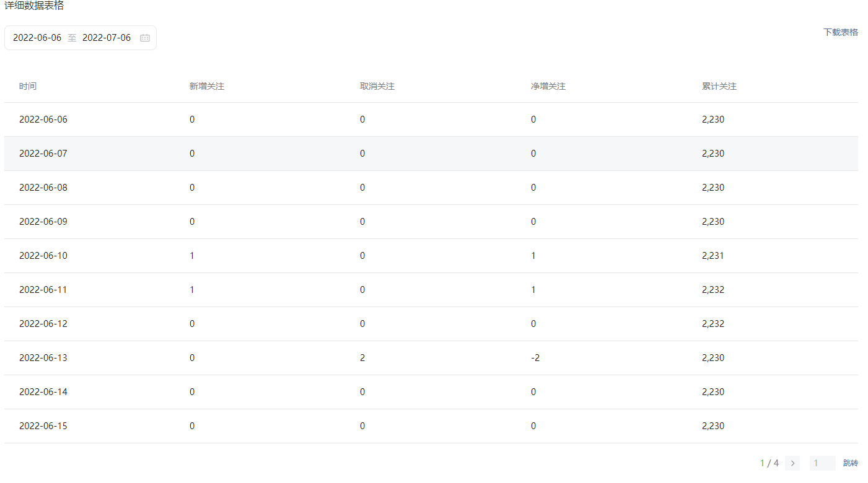Click the 1 / 4 page indicator

pos(769,463)
